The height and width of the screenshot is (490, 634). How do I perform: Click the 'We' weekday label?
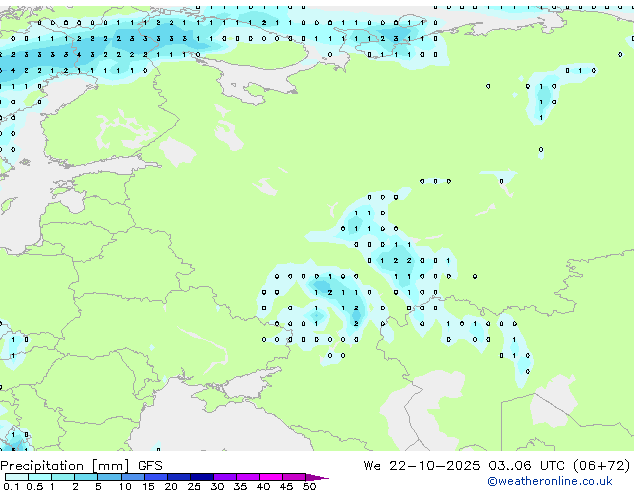(372, 465)
